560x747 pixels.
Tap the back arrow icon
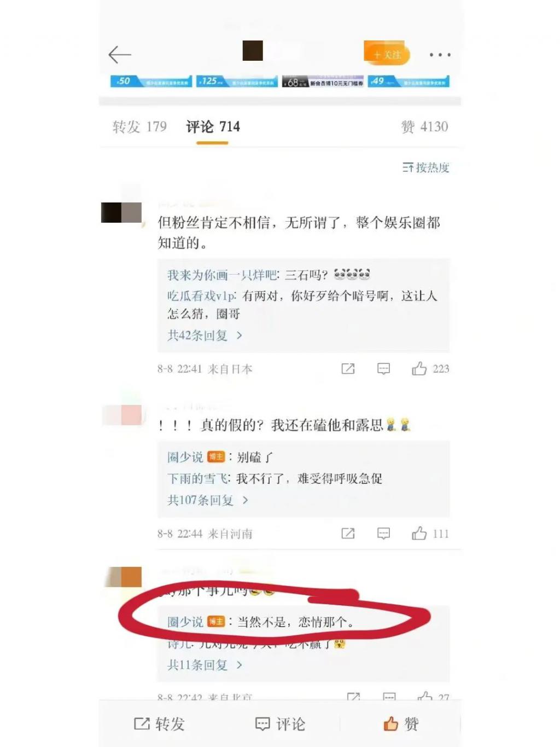(x=120, y=55)
